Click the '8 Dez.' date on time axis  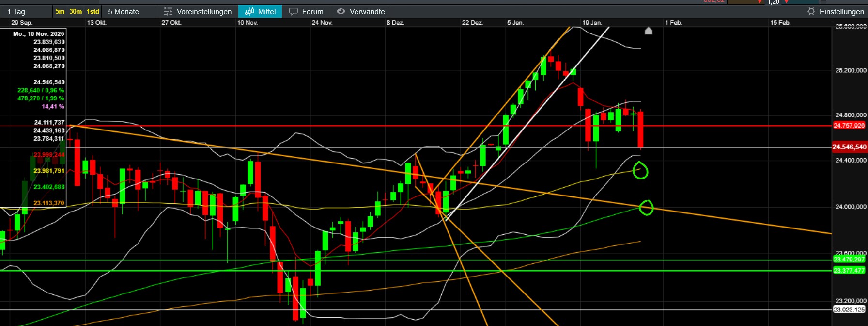[395, 23]
